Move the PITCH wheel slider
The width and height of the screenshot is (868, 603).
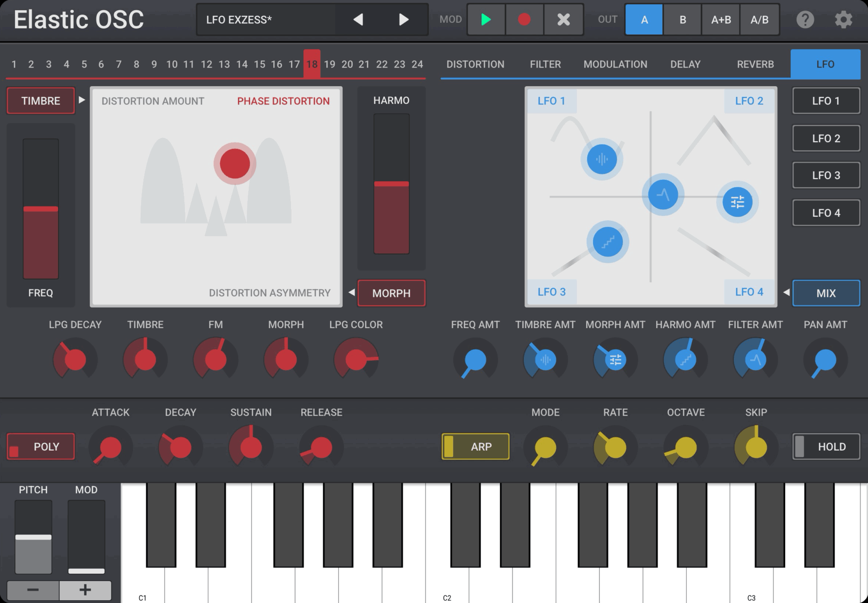33,537
